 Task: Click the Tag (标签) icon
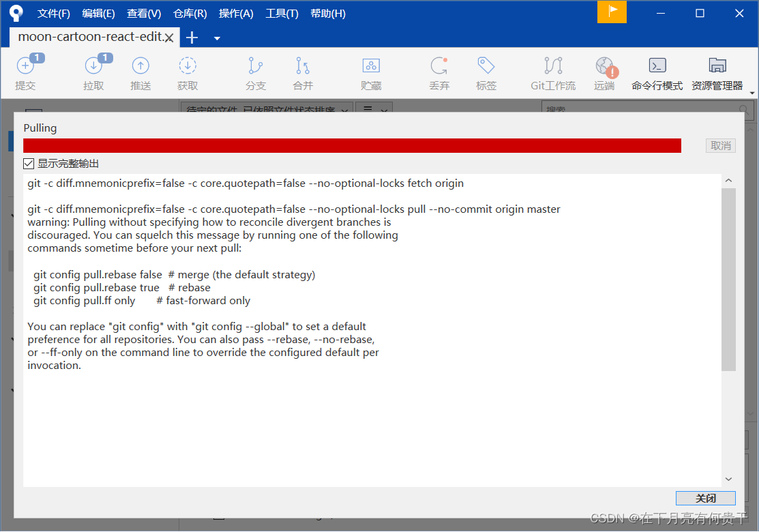pos(486,72)
